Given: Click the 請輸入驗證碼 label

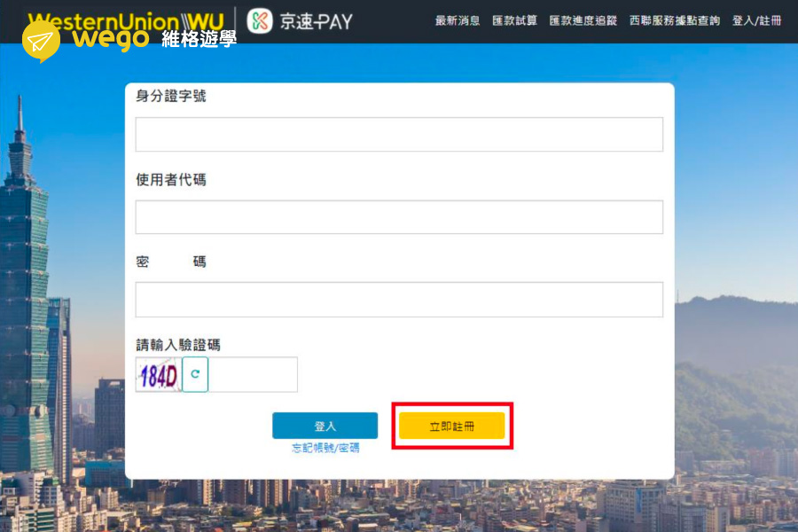Looking at the screenshot, I should coord(177,345).
